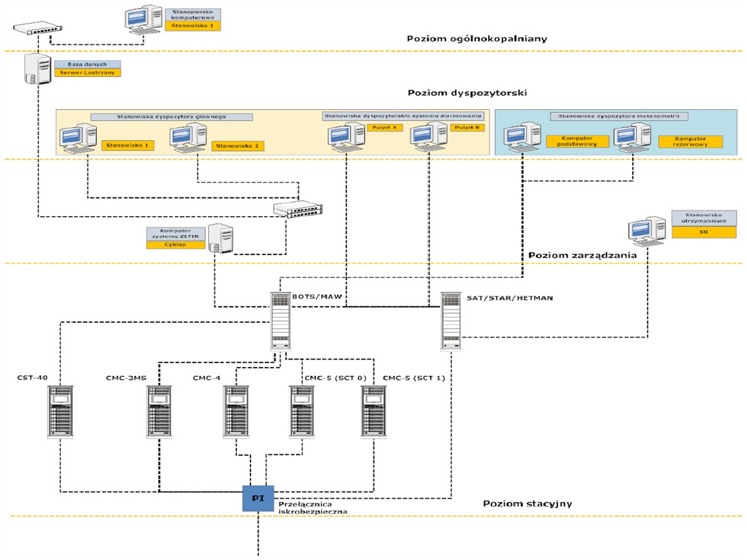Click the Pulpit A computer icon

[345, 137]
